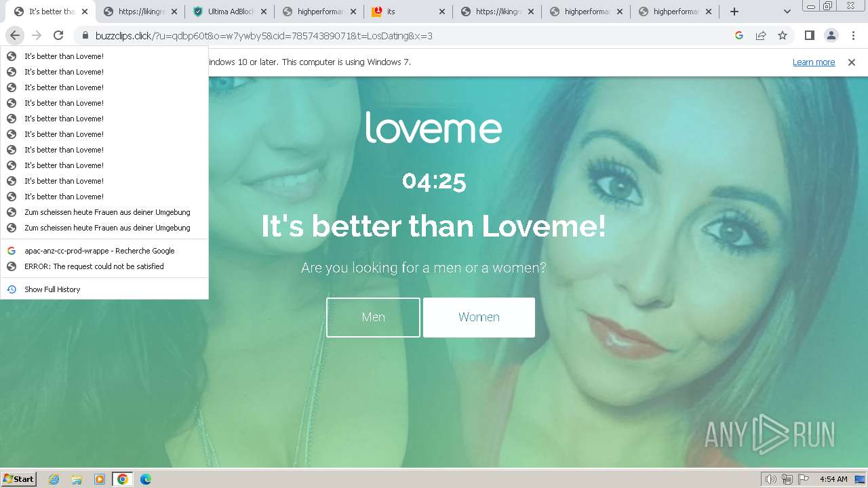Select the last 'It's better than Loveme!' history entry
The height and width of the screenshot is (488, 868).
104,197
